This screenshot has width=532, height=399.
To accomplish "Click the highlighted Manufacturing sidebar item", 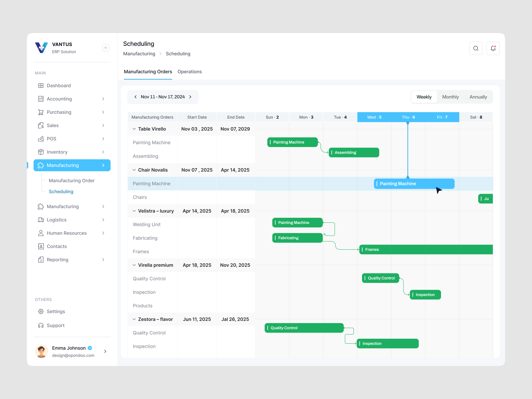I will pos(72,165).
